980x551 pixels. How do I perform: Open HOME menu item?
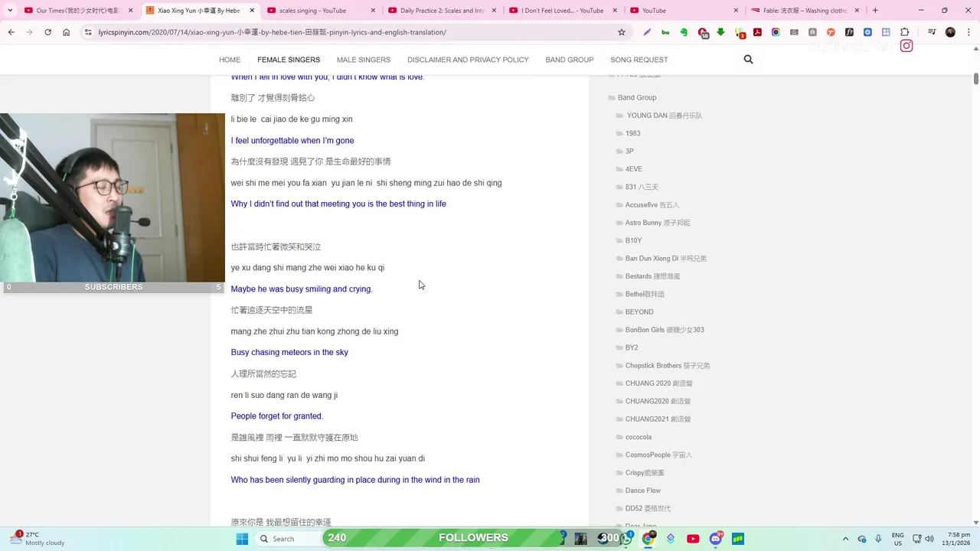click(x=230, y=60)
